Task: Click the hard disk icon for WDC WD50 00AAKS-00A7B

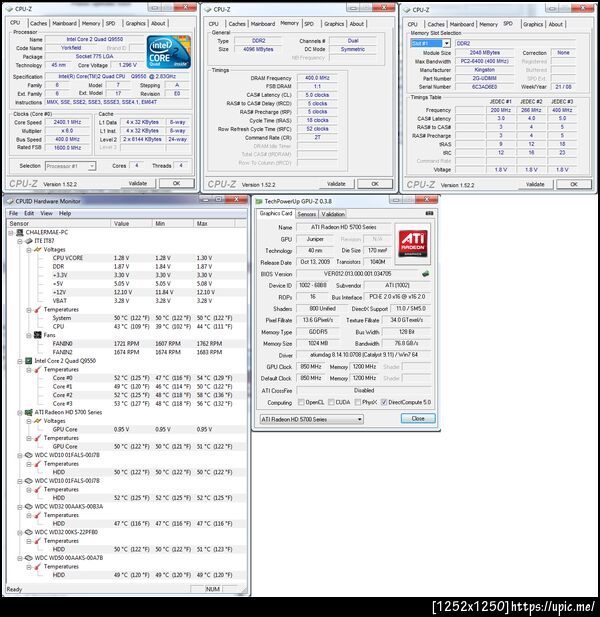Action: (29, 558)
